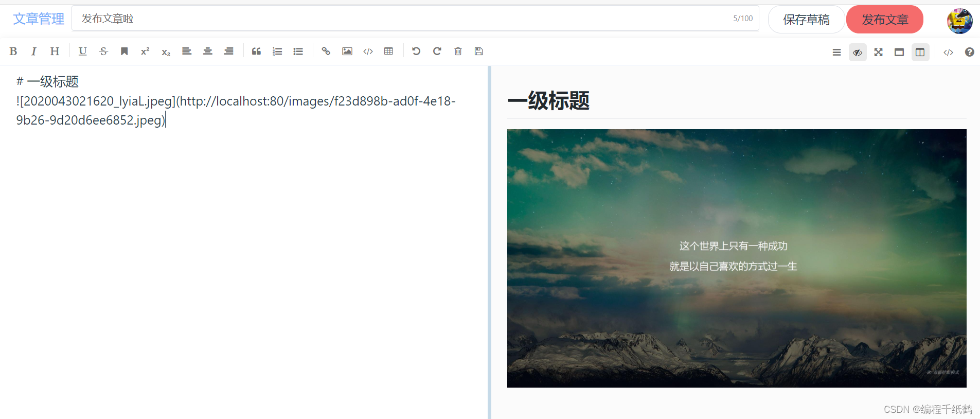Insert an unordered bullet list
This screenshot has width=980, height=419.
point(298,51)
